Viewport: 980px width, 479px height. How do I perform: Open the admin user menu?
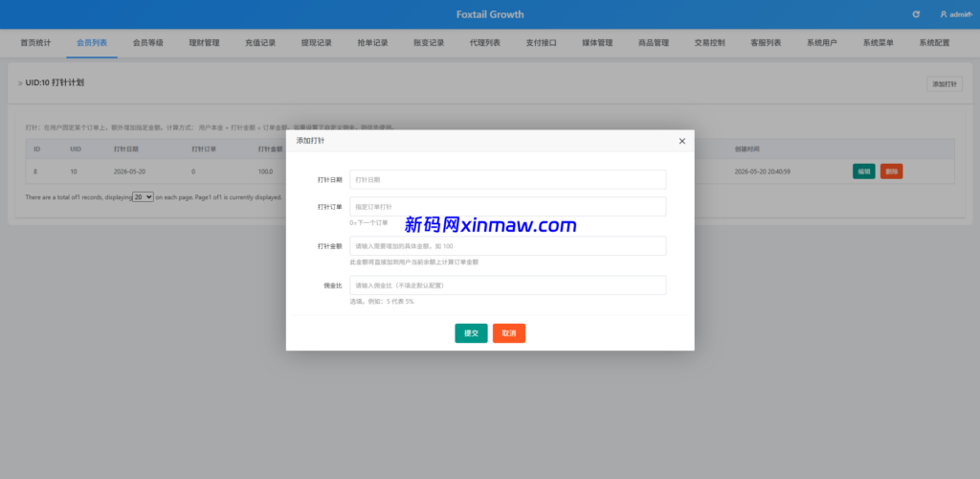[956, 14]
